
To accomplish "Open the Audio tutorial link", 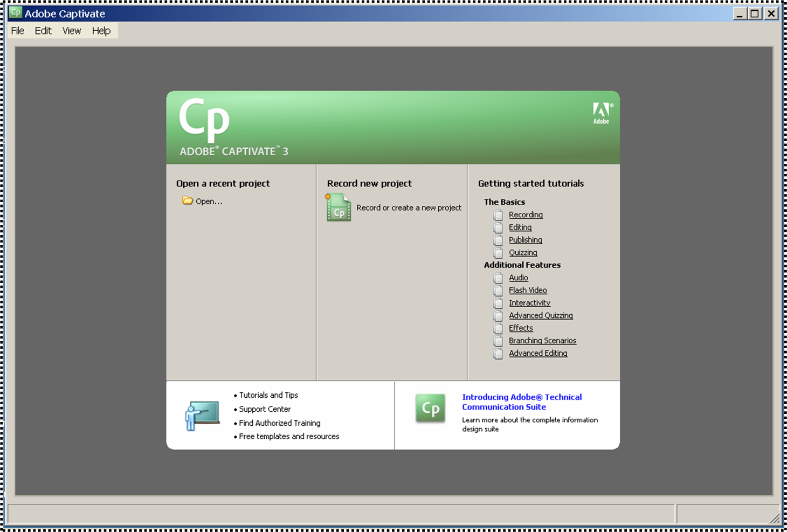I will pos(519,278).
